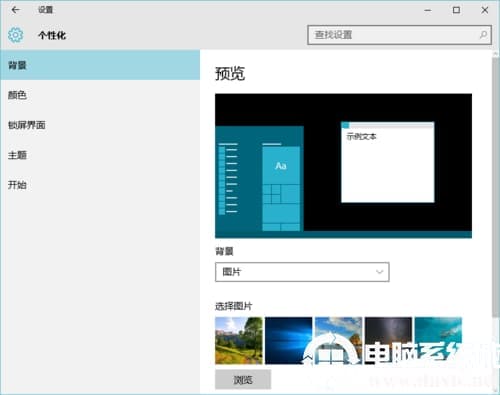
Task: Click the 预览 heading text
Action: [230, 74]
